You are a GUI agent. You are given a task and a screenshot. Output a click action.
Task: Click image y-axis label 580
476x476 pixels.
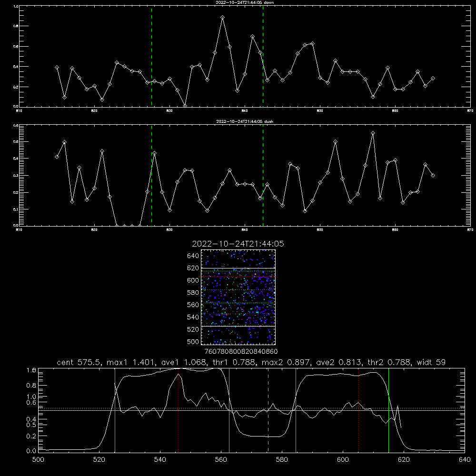click(193, 293)
